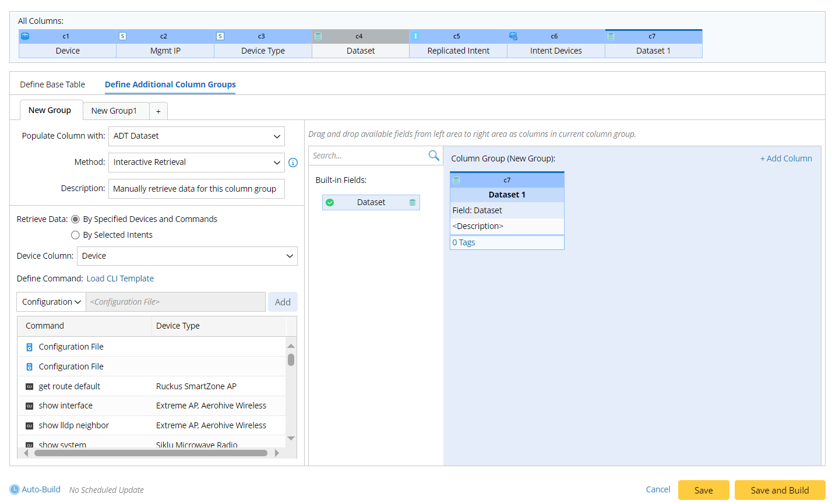
Task: Click the Load CLI Template link
Action: tap(120, 279)
